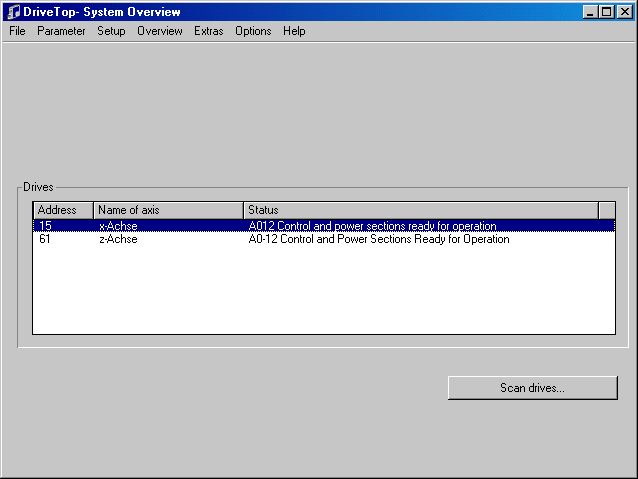Click the A0-12 status text for z-Achse

(x=379, y=239)
